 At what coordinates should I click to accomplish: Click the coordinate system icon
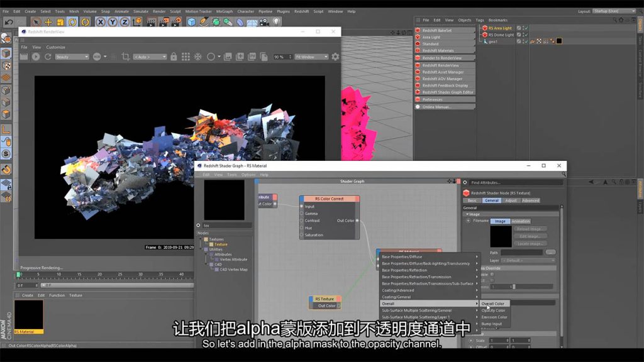click(137, 21)
